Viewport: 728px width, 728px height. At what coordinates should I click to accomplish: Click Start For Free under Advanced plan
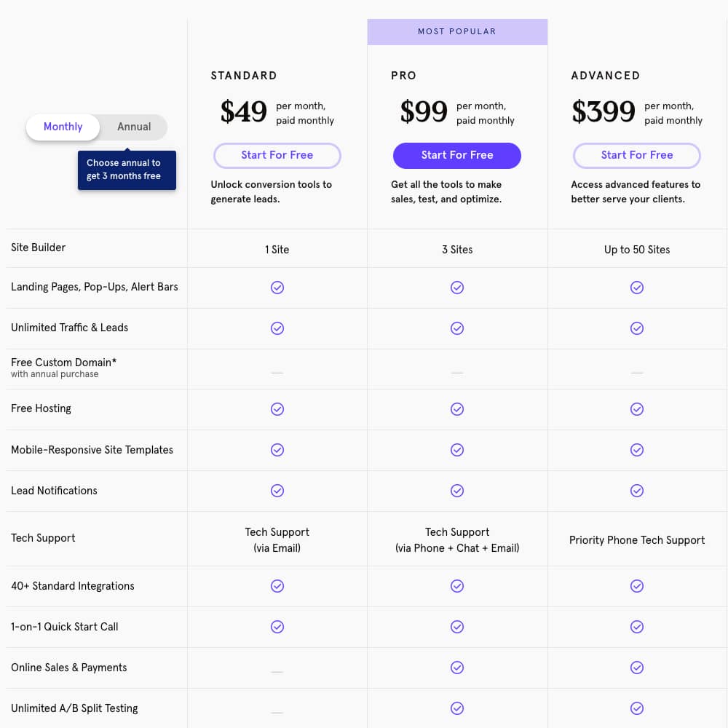pyautogui.click(x=637, y=155)
